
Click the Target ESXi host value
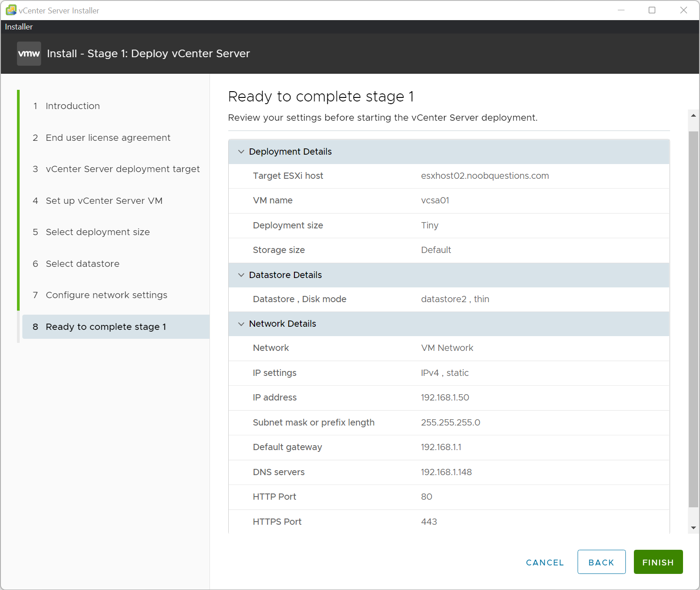point(485,176)
